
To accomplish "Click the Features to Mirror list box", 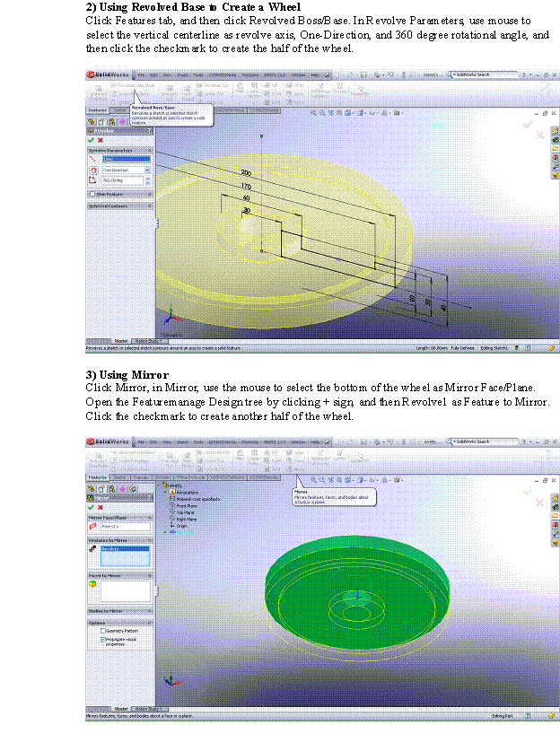I will pos(125,555).
